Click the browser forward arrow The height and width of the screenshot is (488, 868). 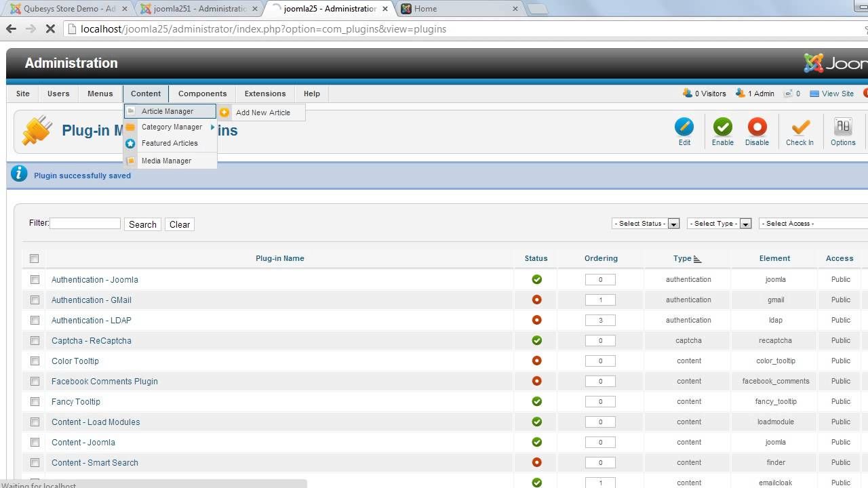pos(31,29)
